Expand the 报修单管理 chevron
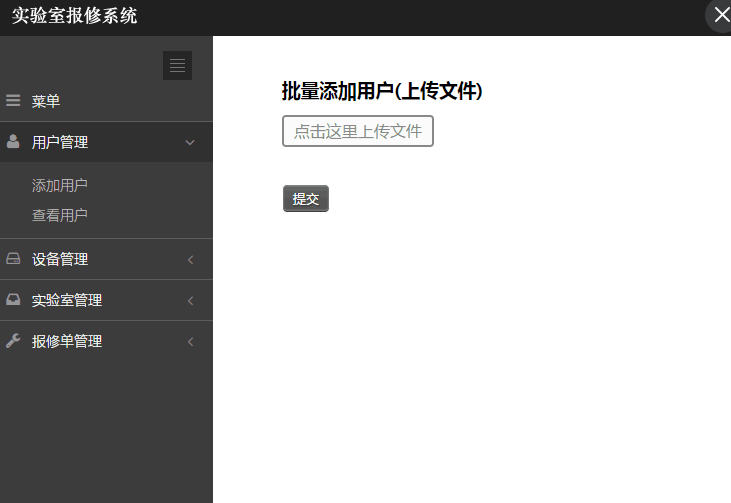731x503 pixels. click(x=190, y=342)
